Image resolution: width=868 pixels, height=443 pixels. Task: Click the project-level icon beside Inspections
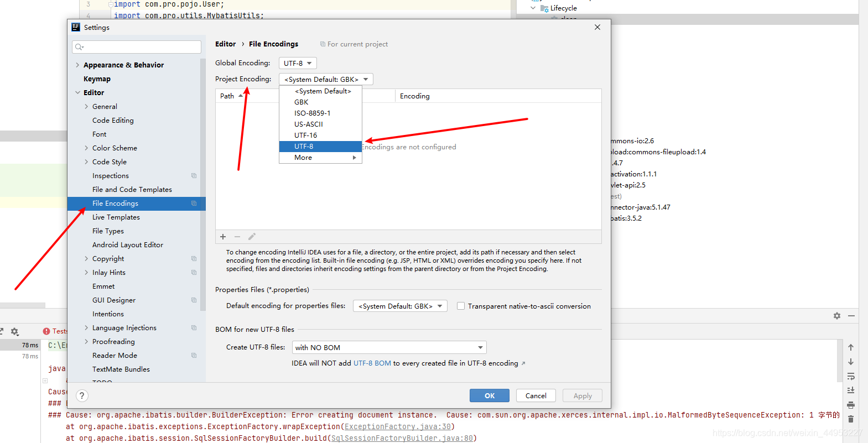(x=194, y=176)
